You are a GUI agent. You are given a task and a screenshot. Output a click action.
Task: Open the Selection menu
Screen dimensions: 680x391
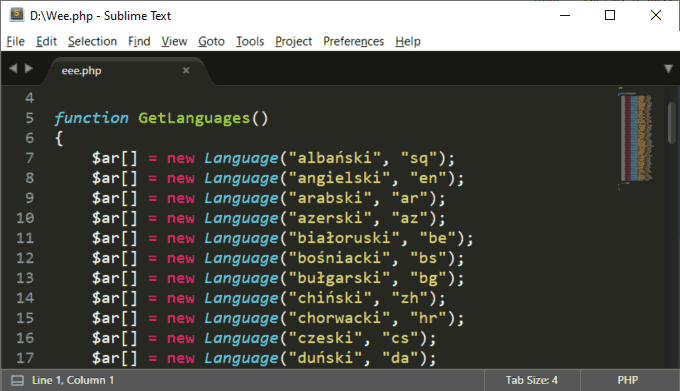coord(92,41)
